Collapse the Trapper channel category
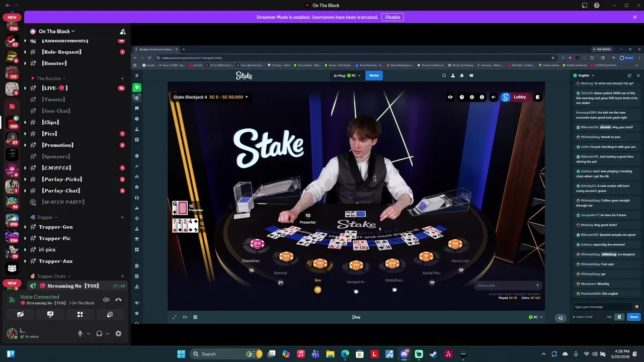Image resolution: width=644 pixels, height=362 pixels. click(44, 217)
